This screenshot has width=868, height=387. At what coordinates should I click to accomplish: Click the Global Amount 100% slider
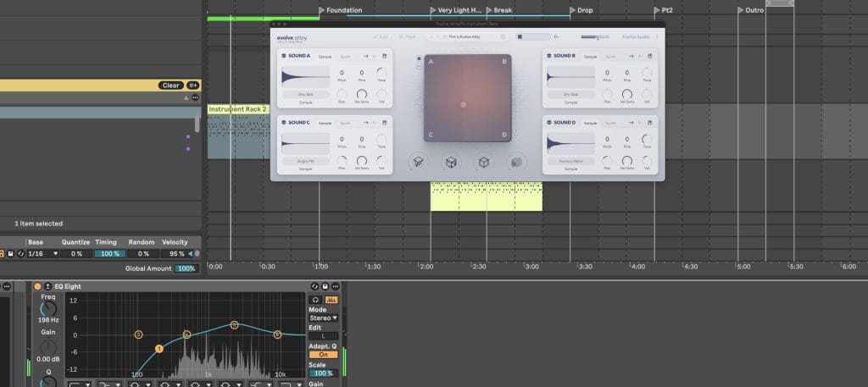(x=186, y=268)
